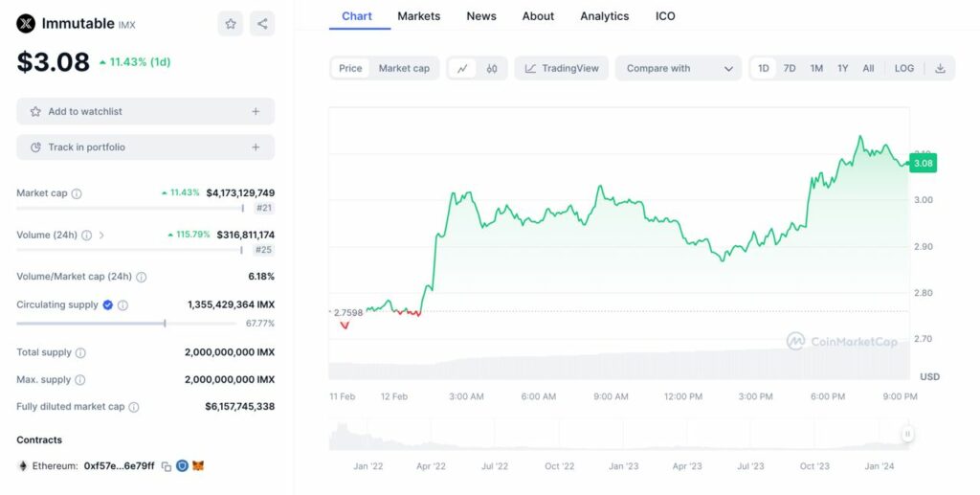
Task: Open the Max. supply info icon
Action: click(x=80, y=379)
